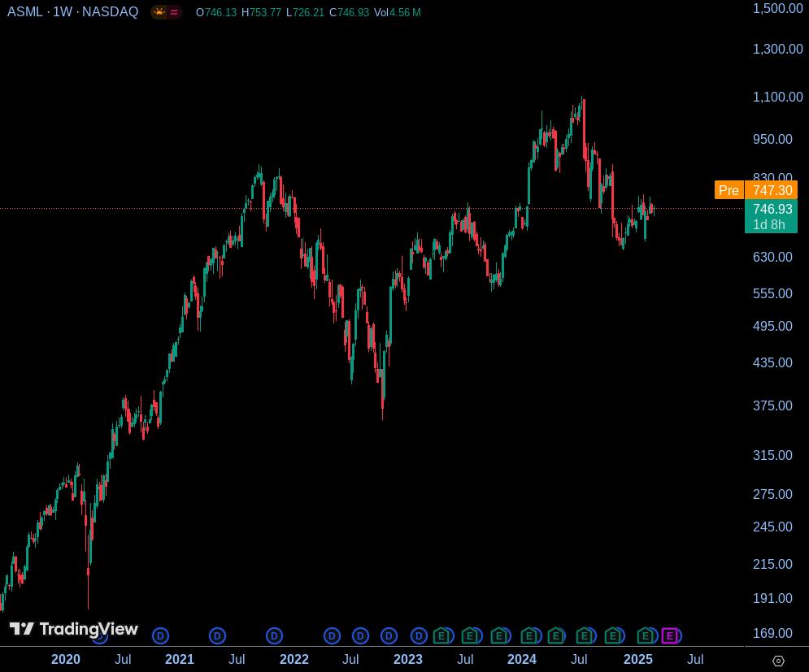Click the close value C746.93
809x672 pixels.
click(x=350, y=12)
